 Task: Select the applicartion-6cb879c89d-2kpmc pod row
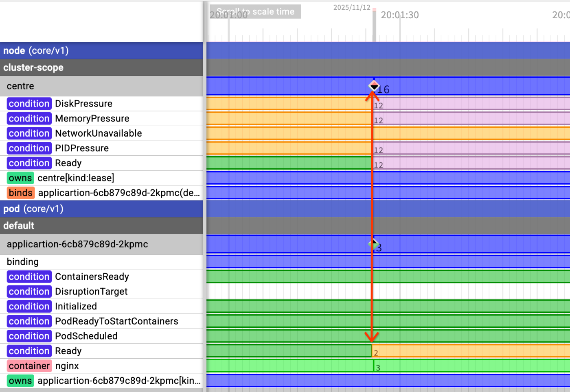(x=101, y=244)
